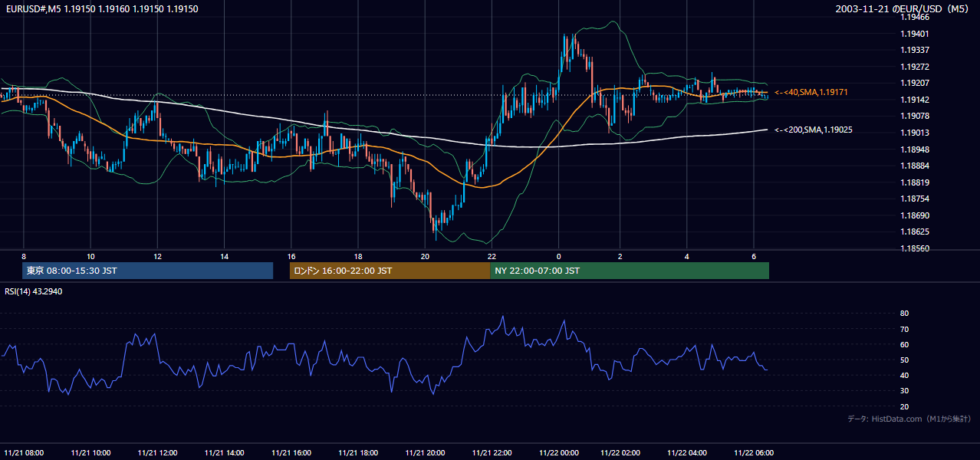Click the 11/21 10:00 bottom time label
The image size is (980, 460).
pyautogui.click(x=90, y=453)
